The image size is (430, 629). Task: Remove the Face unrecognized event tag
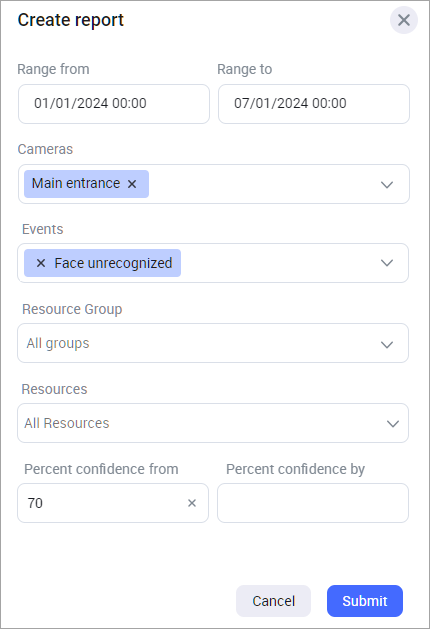41,263
